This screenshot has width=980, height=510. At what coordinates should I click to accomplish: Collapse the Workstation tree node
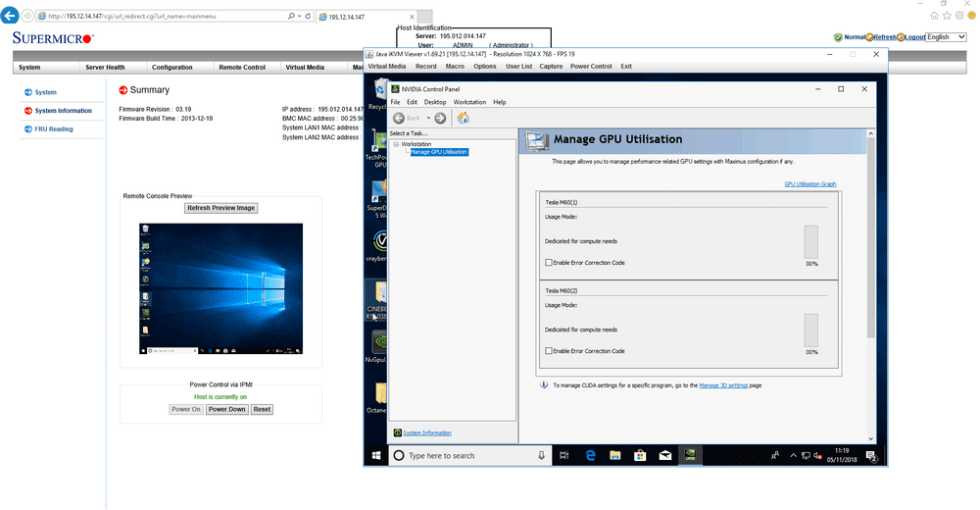pos(396,144)
